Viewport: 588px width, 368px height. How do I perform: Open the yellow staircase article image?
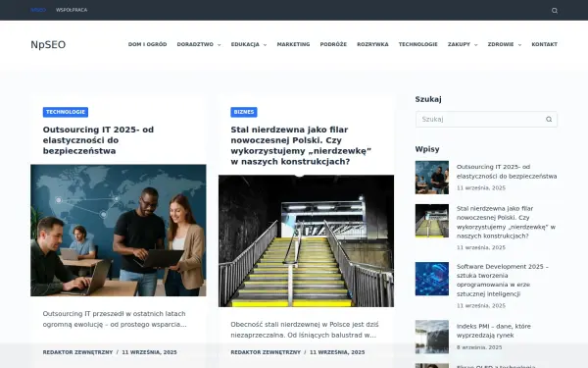306,240
